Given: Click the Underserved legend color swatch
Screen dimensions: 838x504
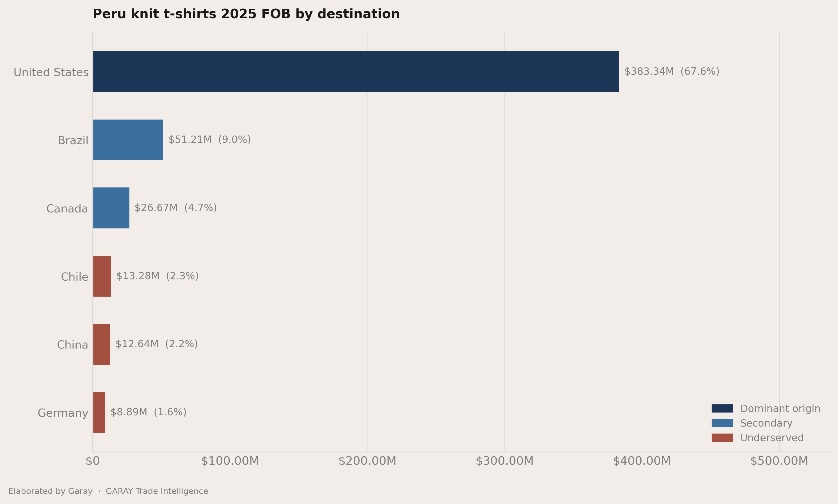Looking at the screenshot, I should click(x=722, y=438).
